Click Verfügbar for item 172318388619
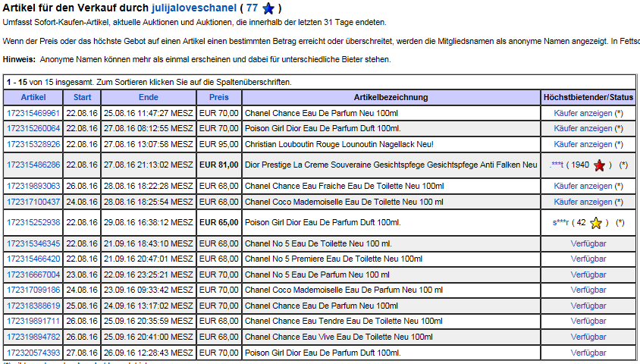 [x=588, y=306]
